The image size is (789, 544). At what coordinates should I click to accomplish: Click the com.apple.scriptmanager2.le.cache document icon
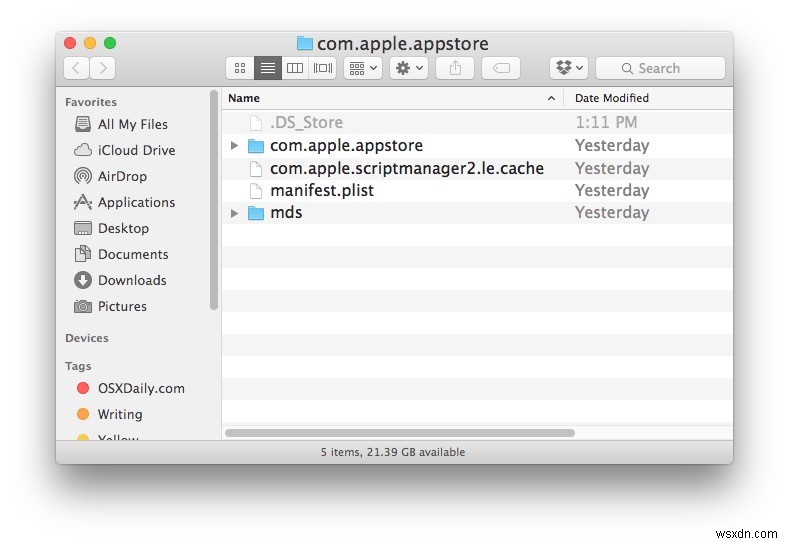point(256,169)
